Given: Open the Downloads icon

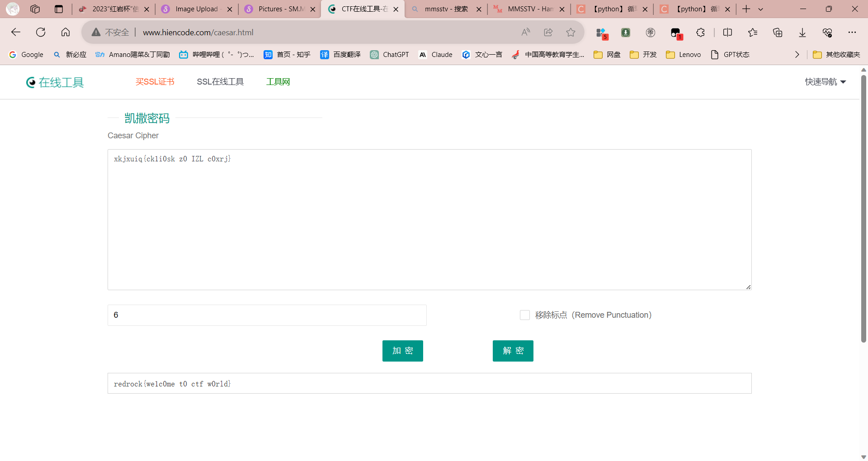Looking at the screenshot, I should pyautogui.click(x=802, y=32).
